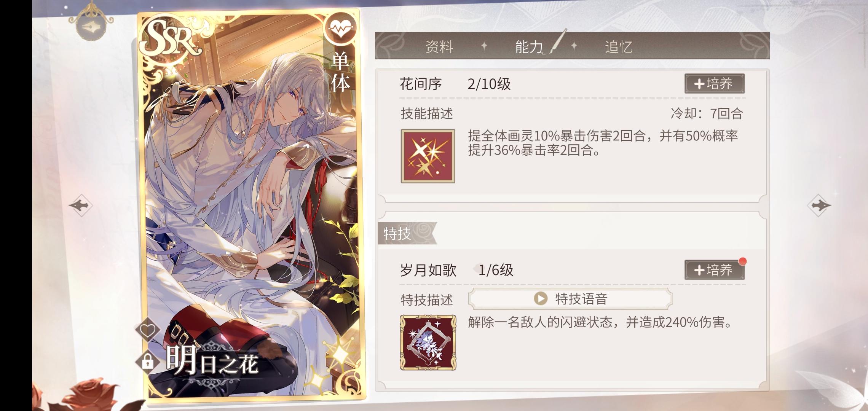Open the SSR card artwork full view
Screen dimensions: 868x411
coord(251,205)
